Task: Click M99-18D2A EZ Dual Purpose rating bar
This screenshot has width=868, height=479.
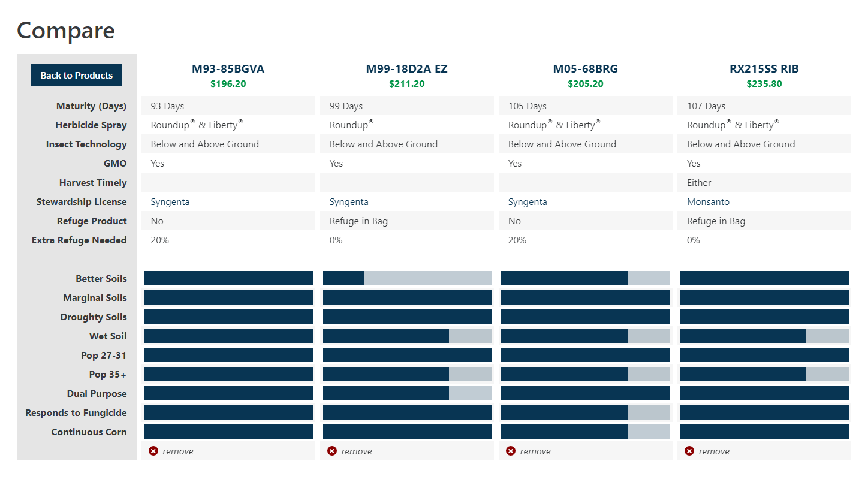Action: pos(407,393)
